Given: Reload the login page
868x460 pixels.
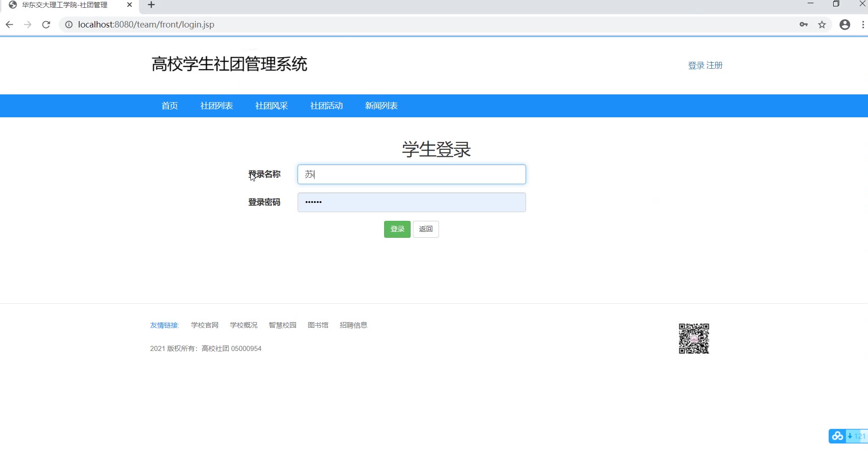Looking at the screenshot, I should [46, 25].
